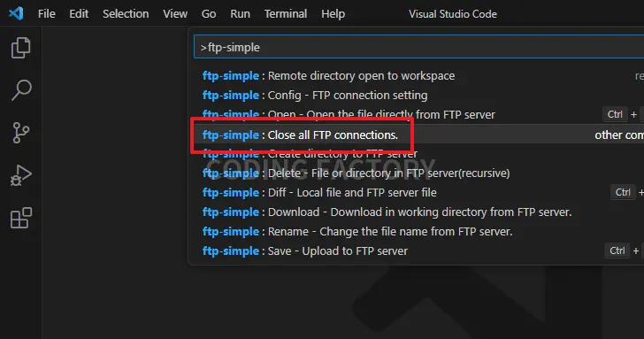Open the Run menu

click(240, 14)
